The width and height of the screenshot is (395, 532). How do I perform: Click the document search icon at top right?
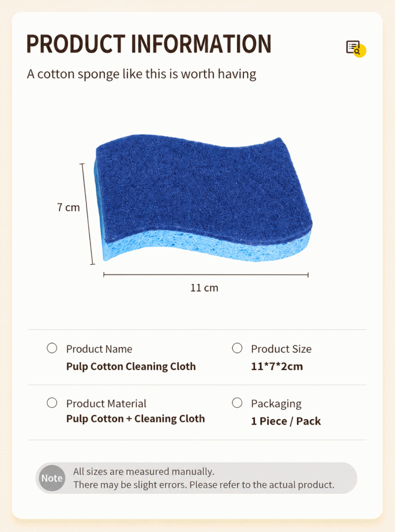[355, 48]
